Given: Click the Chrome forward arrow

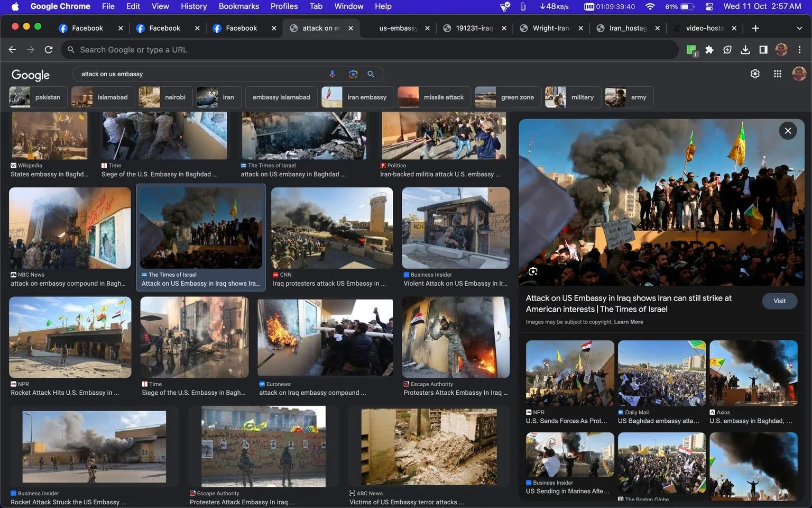Looking at the screenshot, I should pyautogui.click(x=31, y=50).
